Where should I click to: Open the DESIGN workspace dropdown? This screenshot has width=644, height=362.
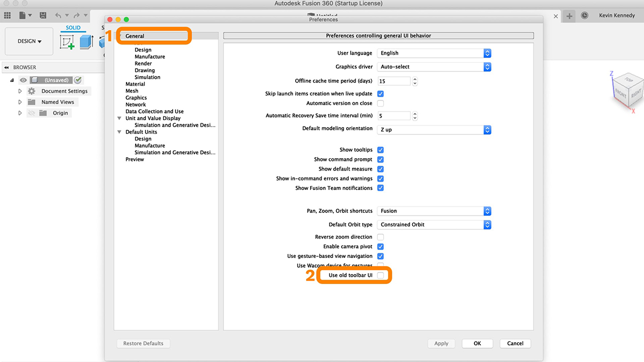point(29,41)
